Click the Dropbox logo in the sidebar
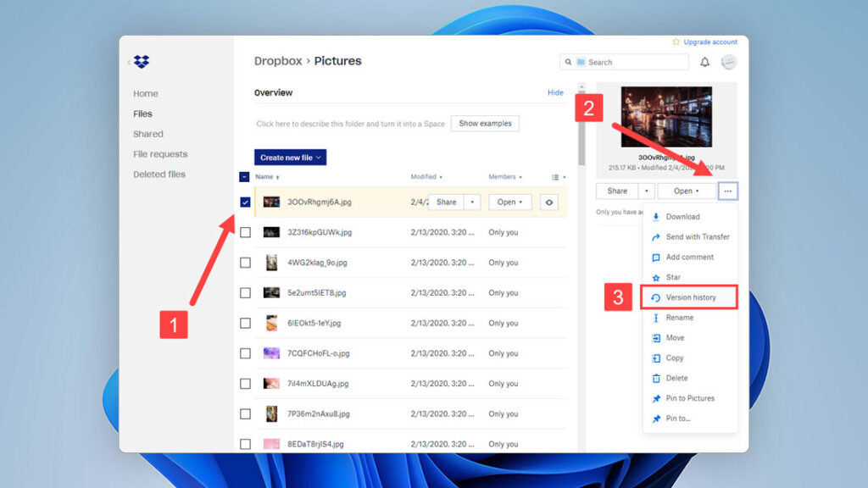Screen dimensions: 868x488 click(x=142, y=62)
